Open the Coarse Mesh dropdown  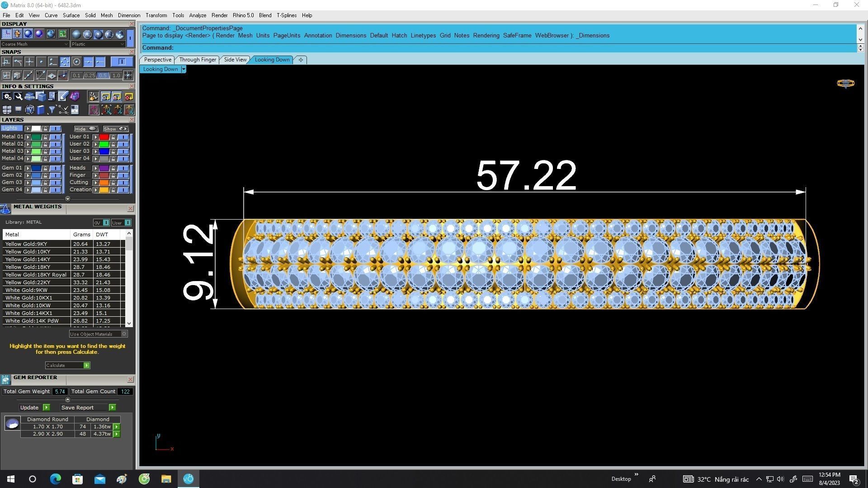pyautogui.click(x=35, y=44)
